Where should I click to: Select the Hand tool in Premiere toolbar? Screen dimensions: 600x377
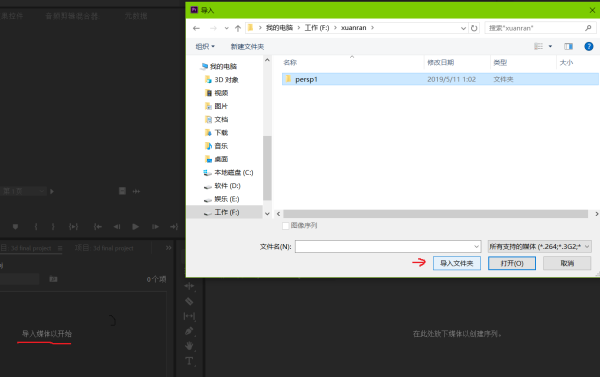pos(189,346)
